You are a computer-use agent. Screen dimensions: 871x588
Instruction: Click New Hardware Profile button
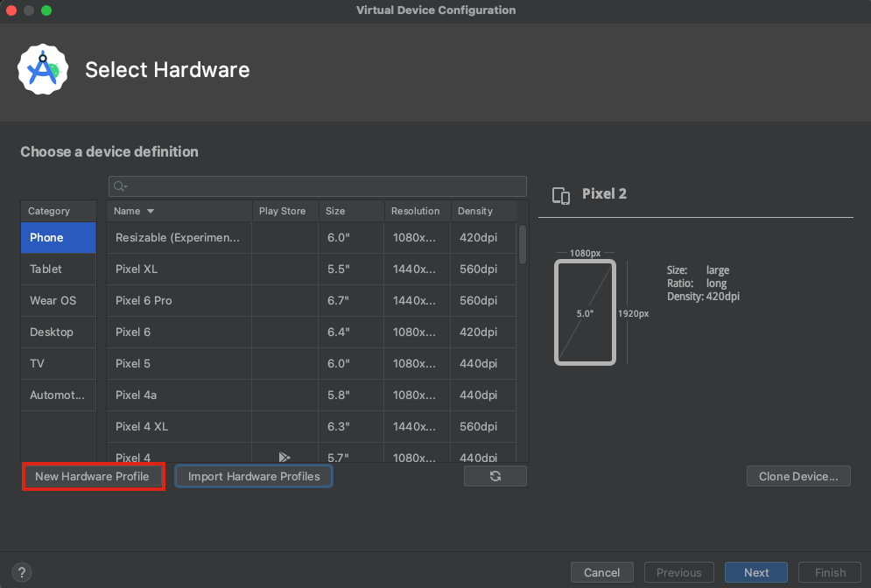(92, 476)
